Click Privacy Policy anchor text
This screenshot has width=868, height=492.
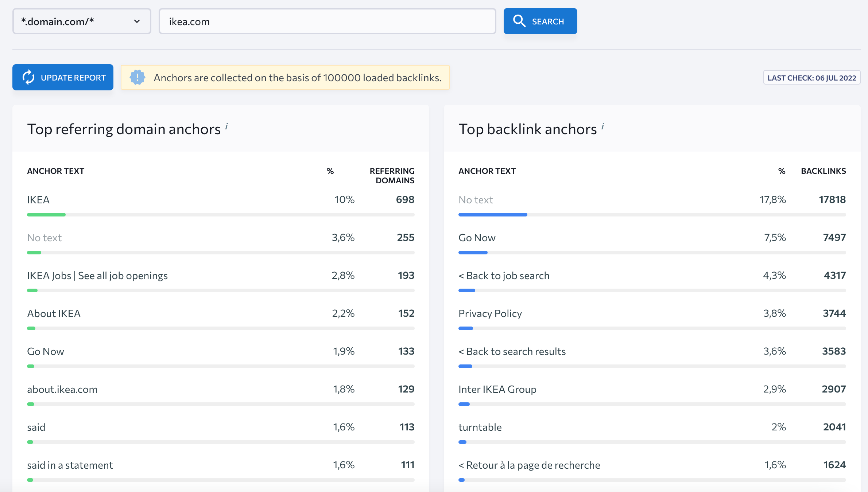(490, 313)
